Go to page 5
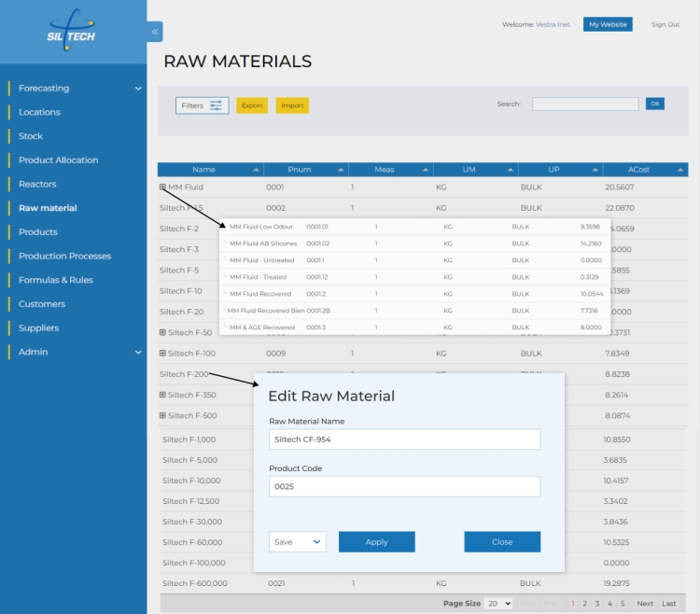This screenshot has height=614, width=700. click(x=623, y=604)
